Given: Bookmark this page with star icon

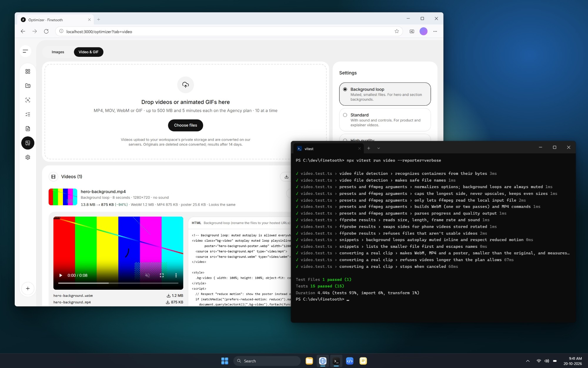Looking at the screenshot, I should [x=397, y=31].
